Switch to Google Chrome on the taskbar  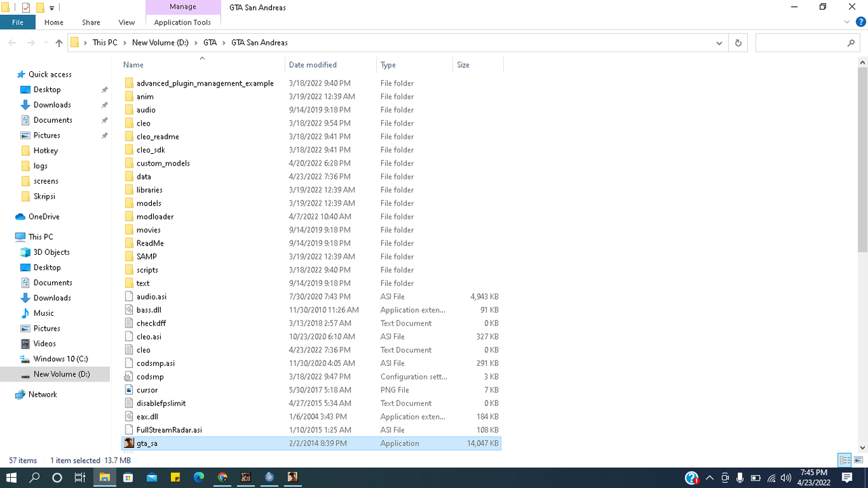click(x=222, y=478)
